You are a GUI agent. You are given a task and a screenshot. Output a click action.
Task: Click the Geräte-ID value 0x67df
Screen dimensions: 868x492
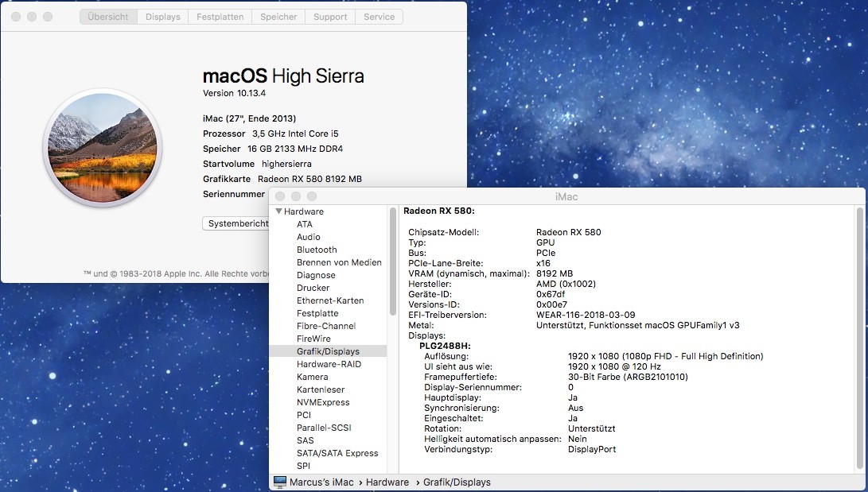[551, 294]
